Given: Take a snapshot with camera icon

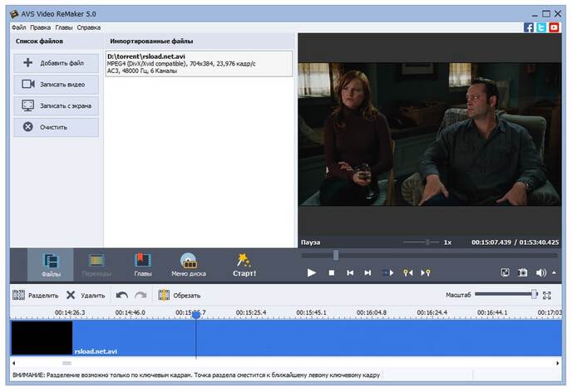Looking at the screenshot, I should tap(523, 272).
